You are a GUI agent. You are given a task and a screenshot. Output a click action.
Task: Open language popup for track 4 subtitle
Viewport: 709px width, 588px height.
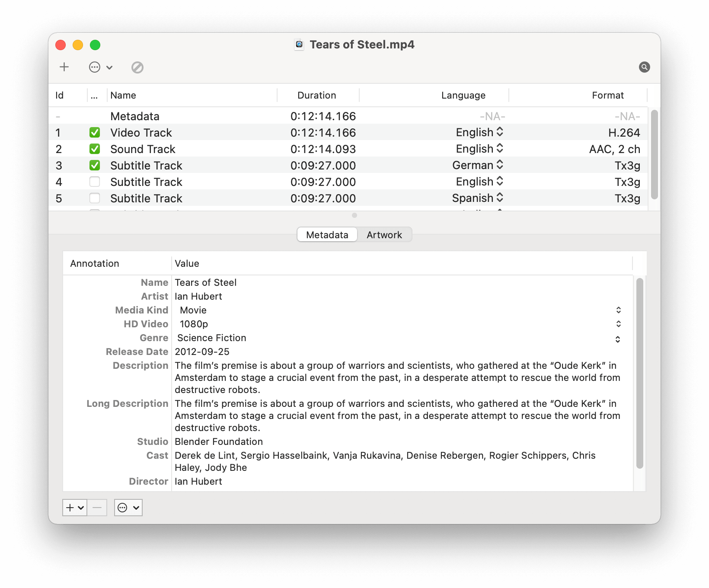[x=479, y=182]
